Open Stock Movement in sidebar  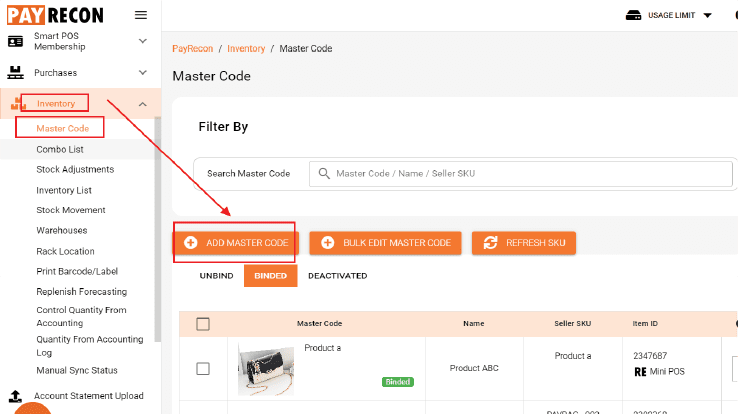point(71,210)
